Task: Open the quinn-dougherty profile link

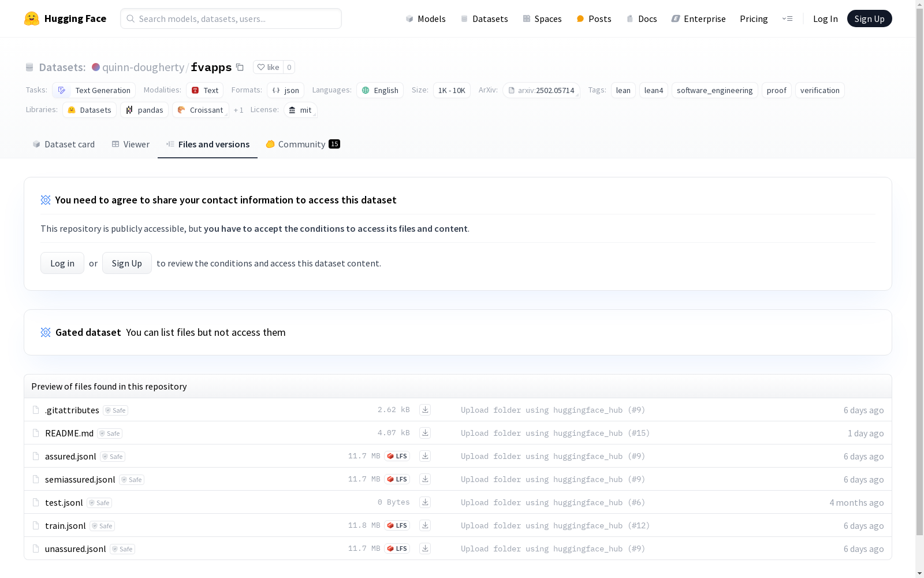Action: pyautogui.click(x=143, y=67)
